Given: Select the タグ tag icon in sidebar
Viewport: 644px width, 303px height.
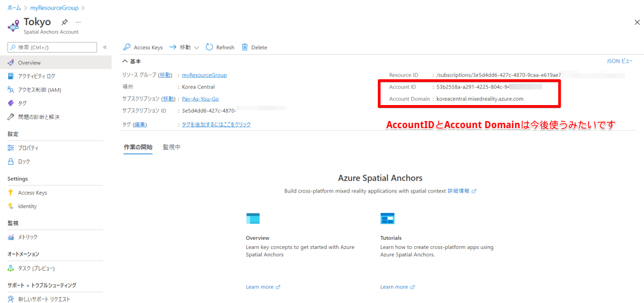Looking at the screenshot, I should tap(11, 103).
